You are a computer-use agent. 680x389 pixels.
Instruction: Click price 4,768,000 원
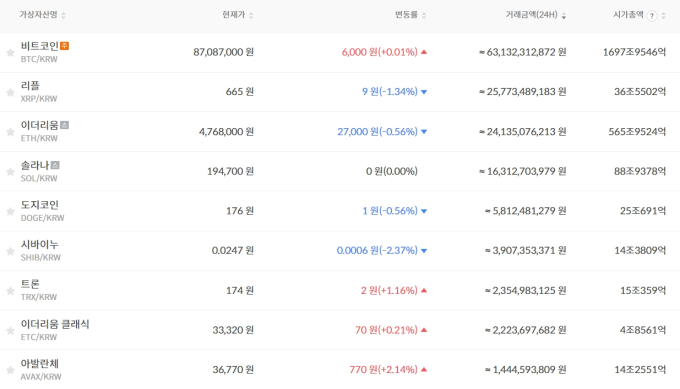226,132
